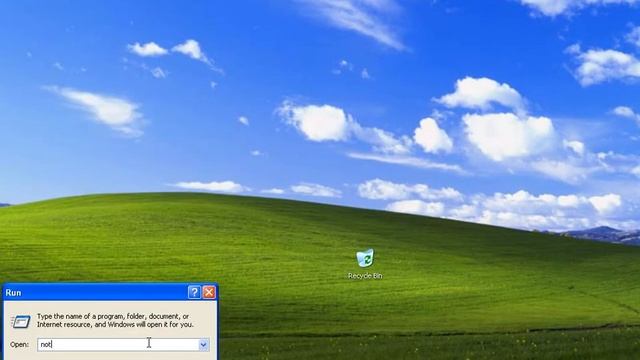
Task: Expand the Open field dropdown arrow
Action: [x=203, y=344]
